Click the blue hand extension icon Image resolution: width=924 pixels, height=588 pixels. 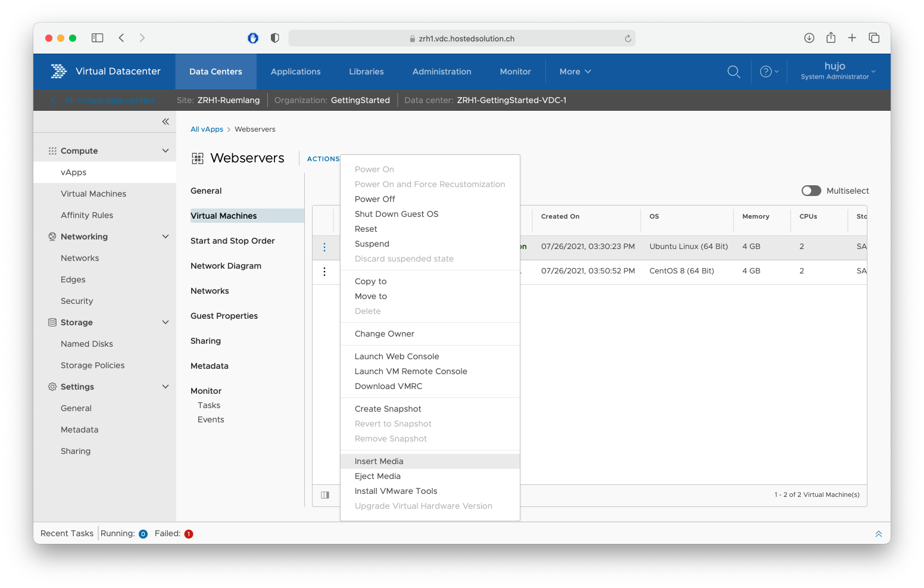pyautogui.click(x=253, y=38)
